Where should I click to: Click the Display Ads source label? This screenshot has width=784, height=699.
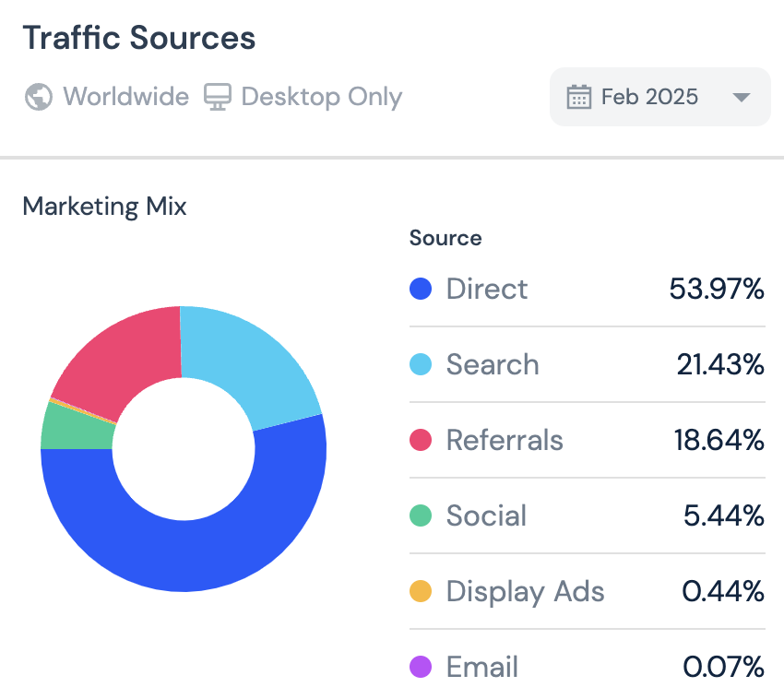(x=525, y=592)
